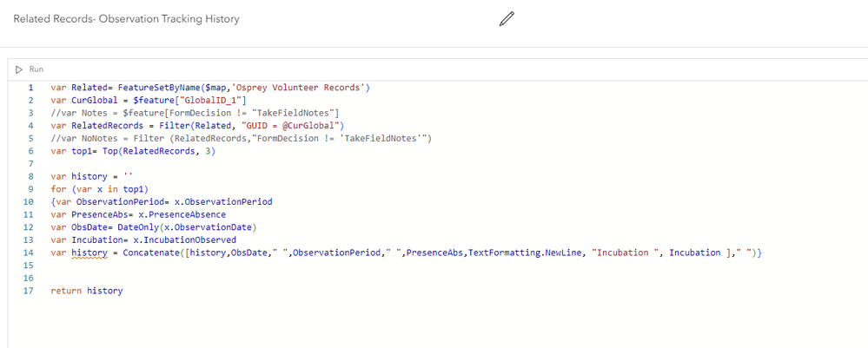Click 'Top' function on line 6
The height and width of the screenshot is (348, 868).
pyautogui.click(x=109, y=151)
